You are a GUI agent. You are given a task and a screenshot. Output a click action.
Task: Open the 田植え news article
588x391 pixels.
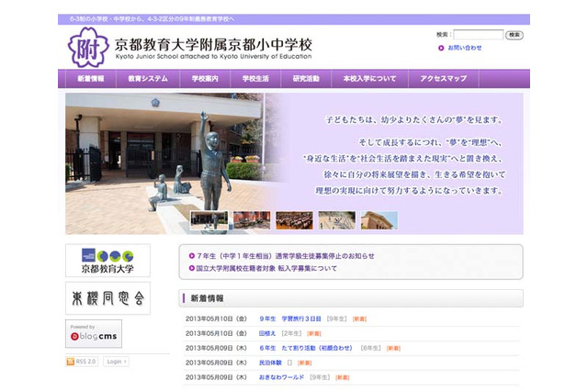267,333
